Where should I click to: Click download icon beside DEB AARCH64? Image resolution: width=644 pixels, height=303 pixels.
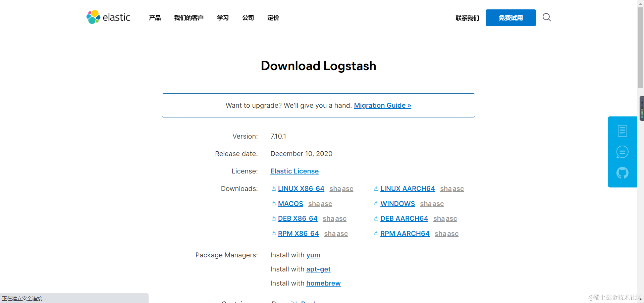(x=376, y=218)
